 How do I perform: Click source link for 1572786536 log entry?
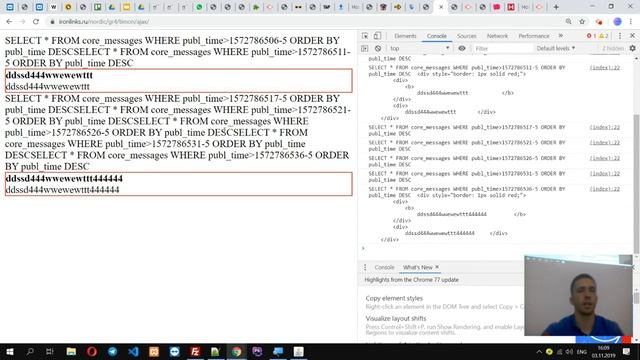click(x=604, y=189)
